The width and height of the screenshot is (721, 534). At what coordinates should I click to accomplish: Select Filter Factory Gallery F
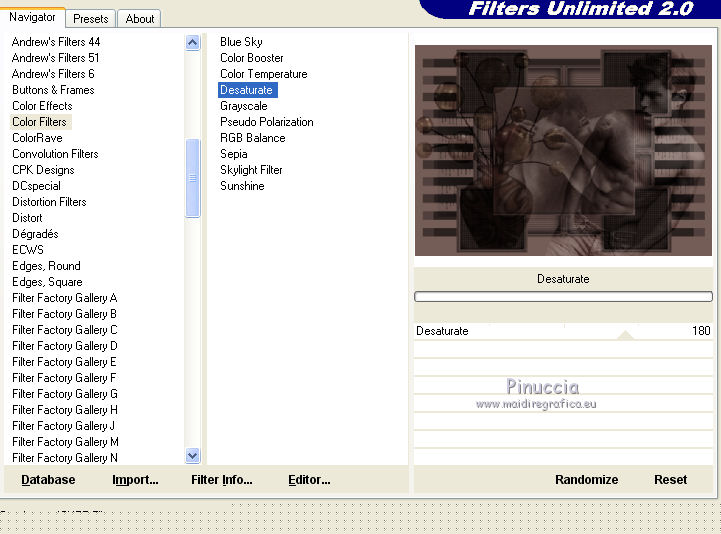point(64,378)
